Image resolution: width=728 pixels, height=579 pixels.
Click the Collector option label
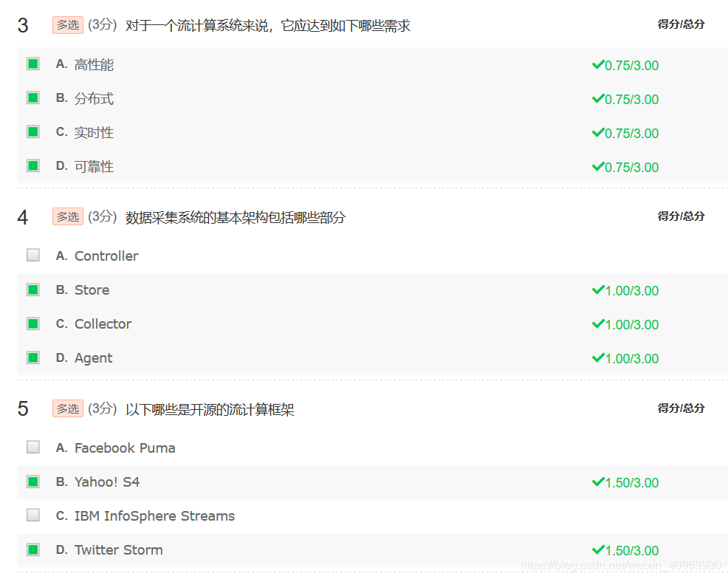coord(103,323)
